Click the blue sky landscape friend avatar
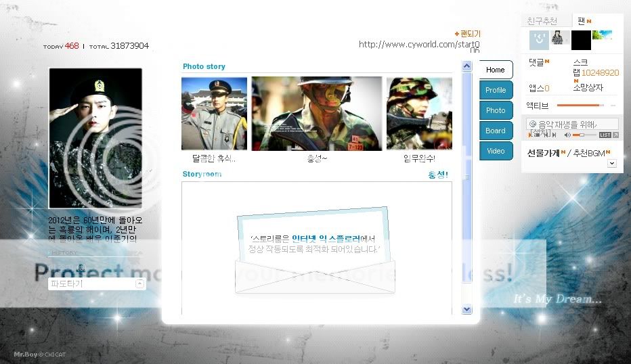The height and width of the screenshot is (364, 631). (x=602, y=36)
